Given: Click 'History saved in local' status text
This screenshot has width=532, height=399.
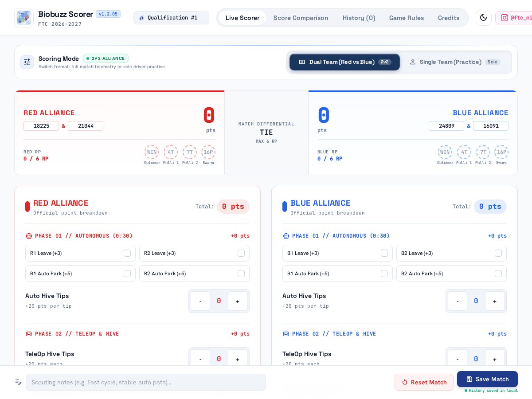Looking at the screenshot, I should 491,391.
